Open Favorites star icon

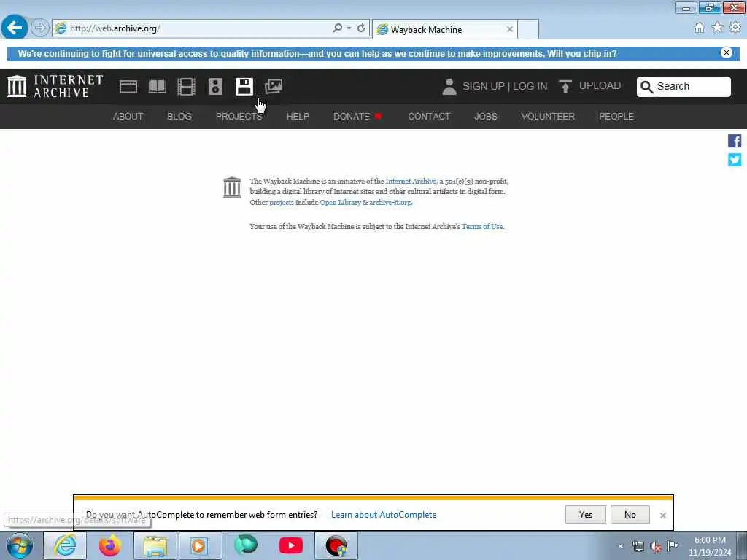point(717,28)
